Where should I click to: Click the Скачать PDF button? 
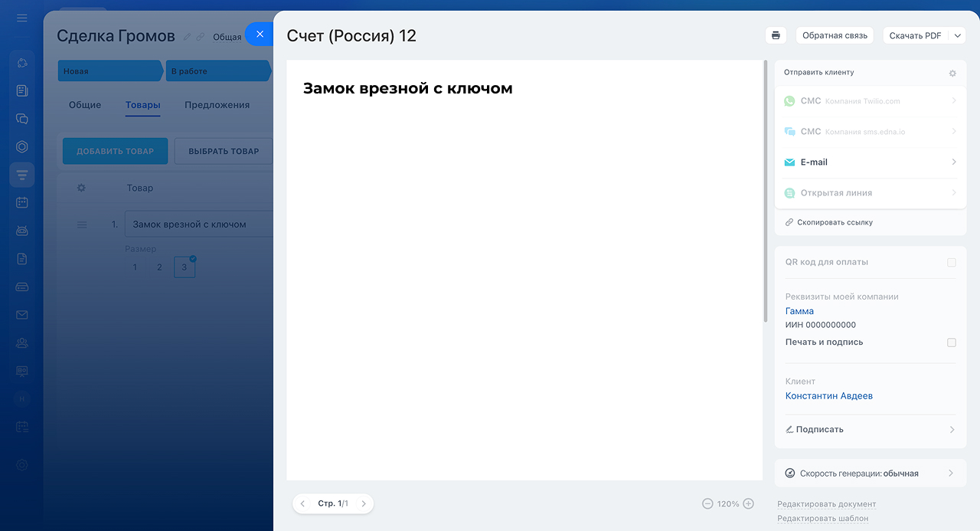(x=916, y=35)
